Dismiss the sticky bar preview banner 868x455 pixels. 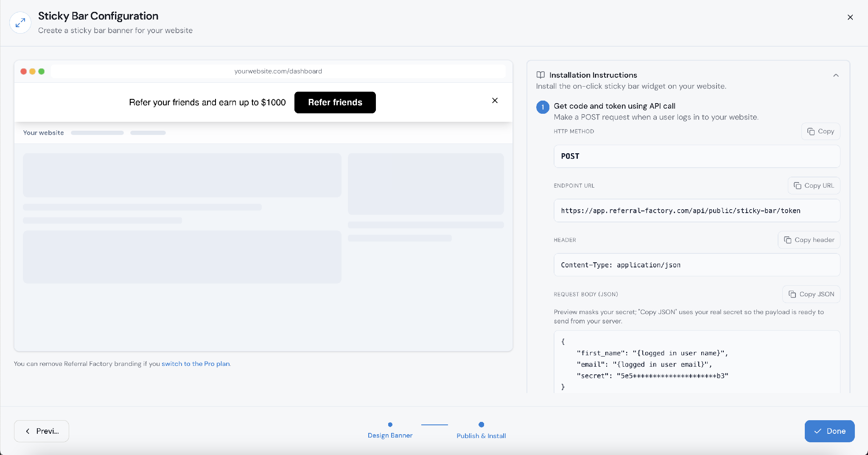(x=495, y=101)
